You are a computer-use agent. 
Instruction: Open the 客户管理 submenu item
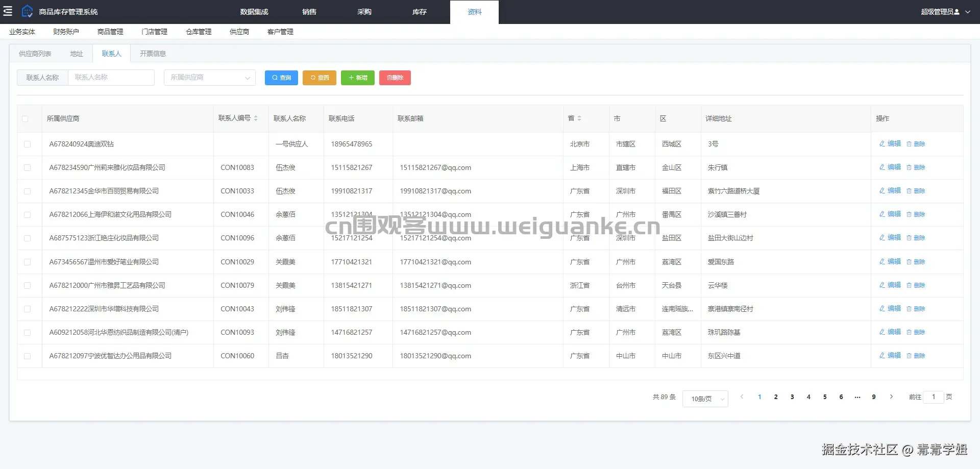(280, 32)
